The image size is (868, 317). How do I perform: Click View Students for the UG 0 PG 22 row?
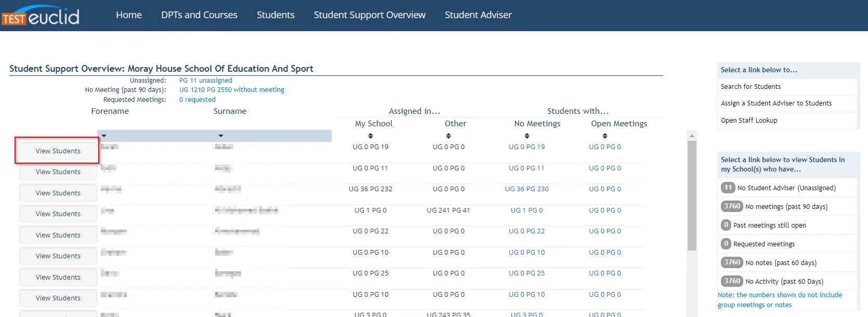pyautogui.click(x=58, y=235)
